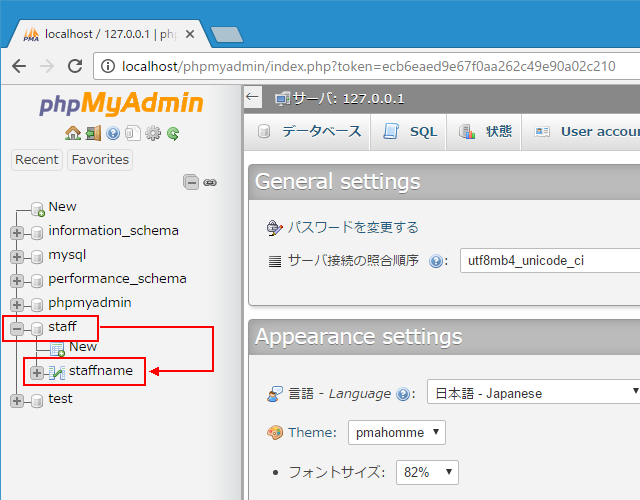Open the Language selection dropdown
Viewport: 640px width, 500px height.
(533, 392)
